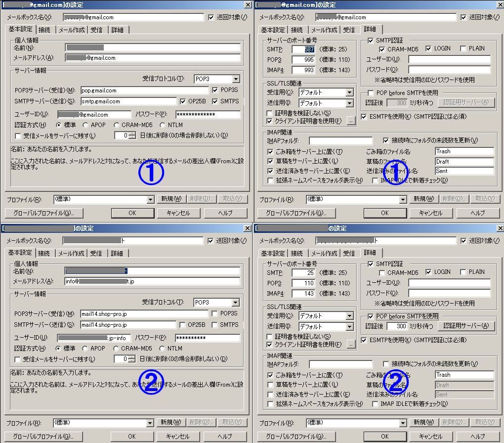Select the APOP radio button in the pop.gmail.com dialog
The image size is (504, 443).
86,125
